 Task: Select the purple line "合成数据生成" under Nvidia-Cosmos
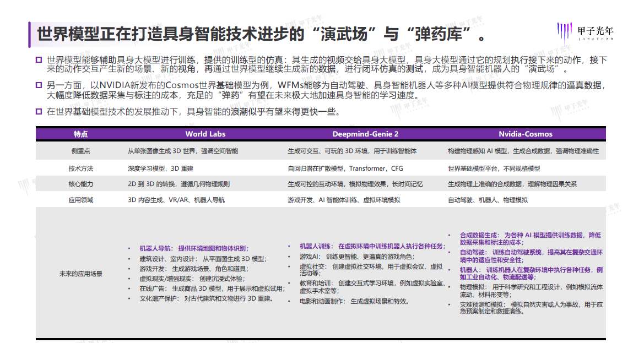click(531, 239)
